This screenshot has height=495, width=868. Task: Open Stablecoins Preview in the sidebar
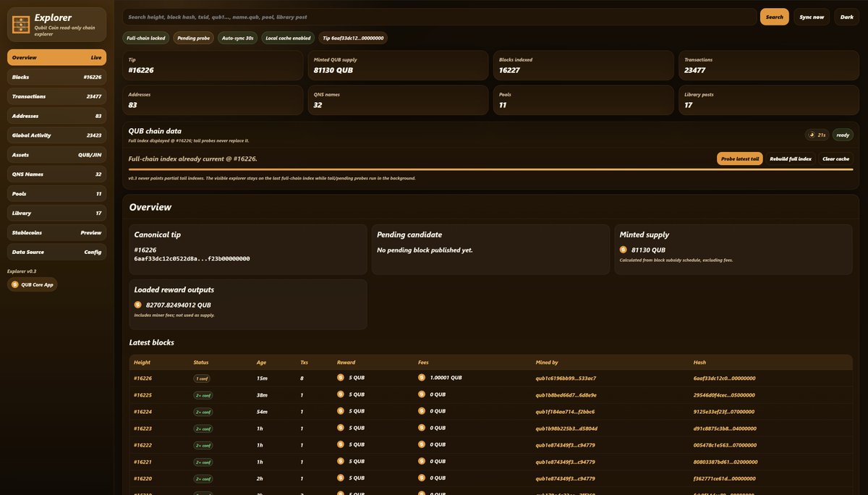tap(56, 233)
